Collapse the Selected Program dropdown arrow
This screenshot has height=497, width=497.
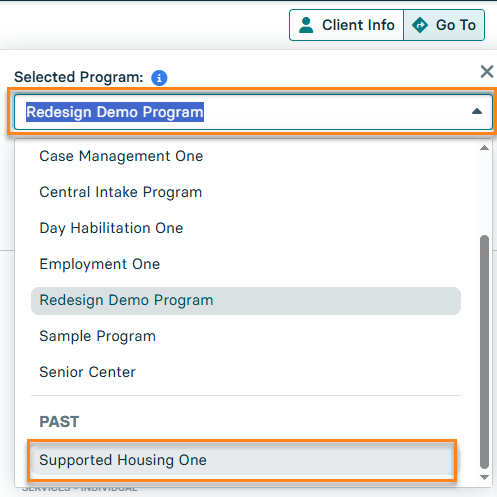[477, 111]
